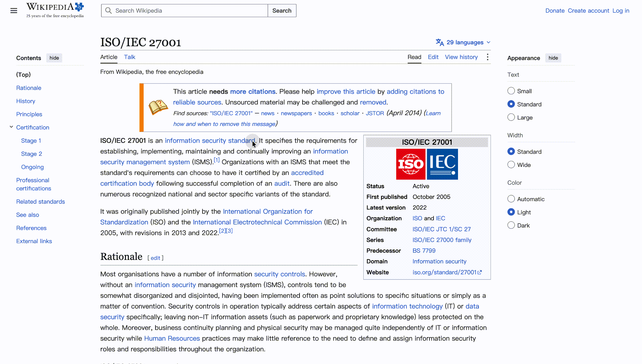Go to Principles in Contents
The height and width of the screenshot is (364, 642).
pos(29,114)
